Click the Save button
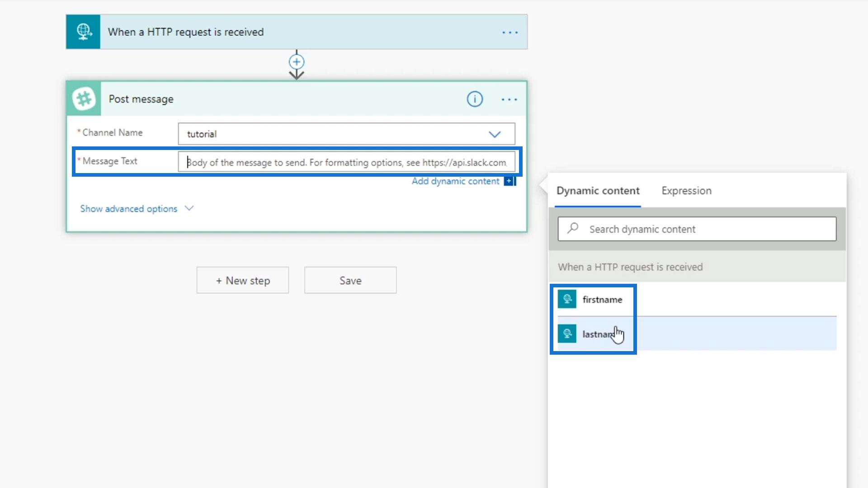 (x=350, y=281)
